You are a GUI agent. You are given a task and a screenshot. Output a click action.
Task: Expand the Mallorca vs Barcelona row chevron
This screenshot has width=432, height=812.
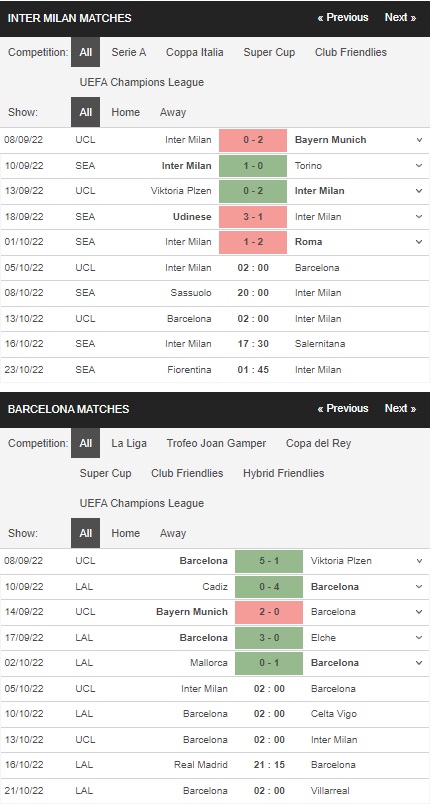tap(419, 663)
